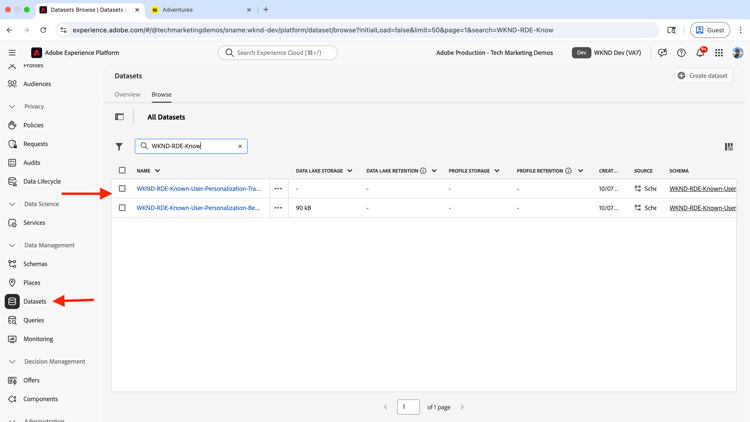750x422 pixels.
Task: Check the Personalization-Be dataset row
Action: coord(122,208)
